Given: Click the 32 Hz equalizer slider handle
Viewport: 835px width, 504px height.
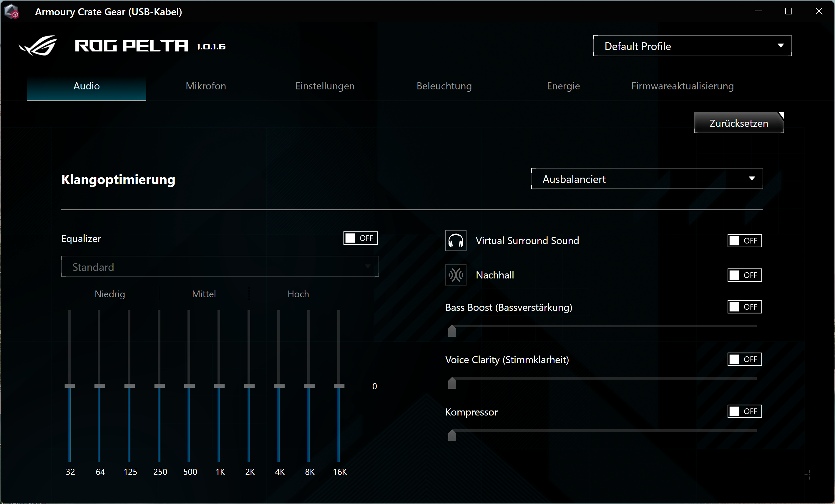Looking at the screenshot, I should click(x=70, y=386).
